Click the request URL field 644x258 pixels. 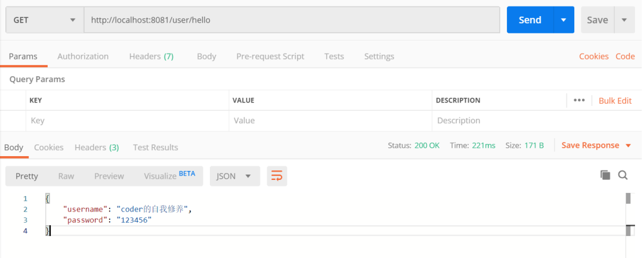[x=292, y=20]
